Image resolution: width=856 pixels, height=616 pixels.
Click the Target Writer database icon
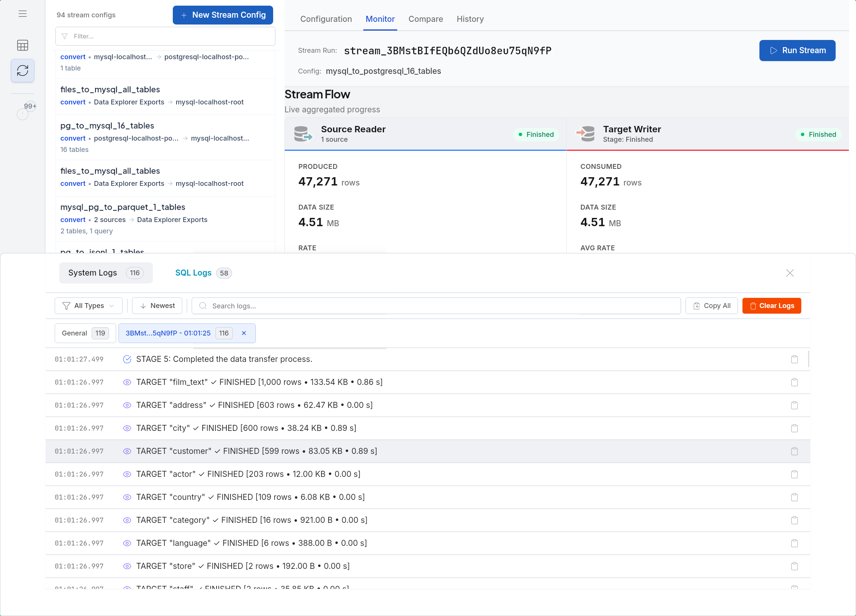tap(586, 134)
